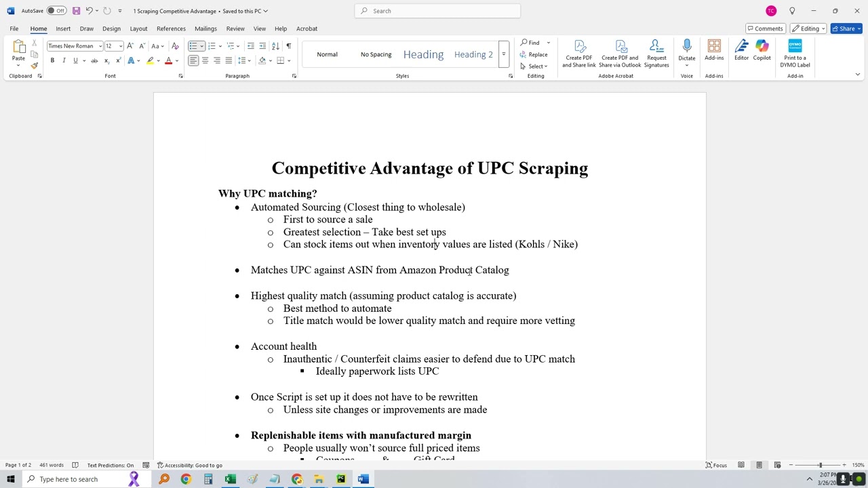
Task: Expand bullet list style options
Action: click(x=201, y=46)
